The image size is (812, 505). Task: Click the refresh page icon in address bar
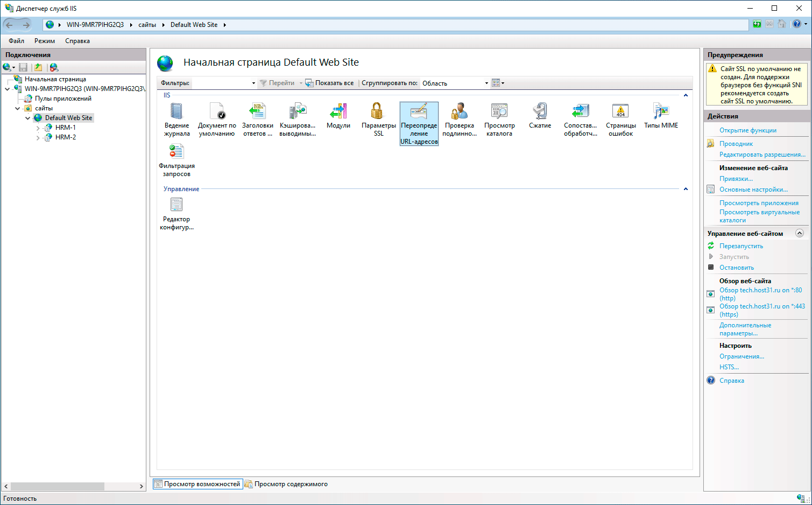tap(757, 24)
